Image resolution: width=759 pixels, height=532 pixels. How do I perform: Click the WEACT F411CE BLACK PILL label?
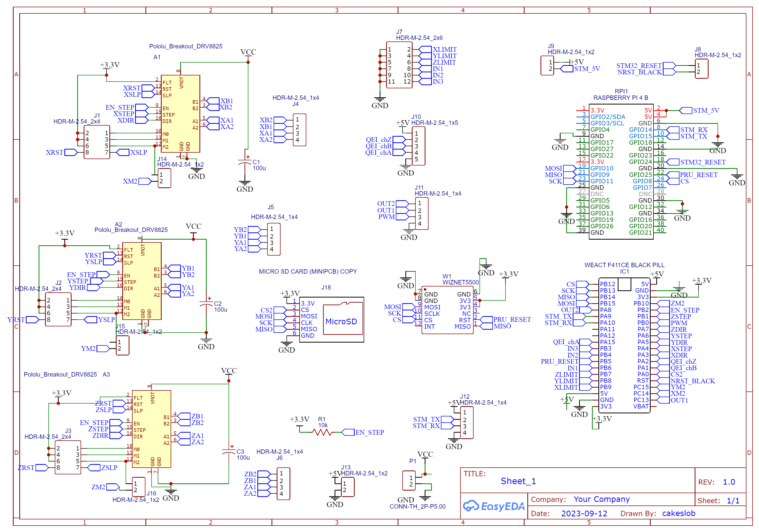(624, 265)
